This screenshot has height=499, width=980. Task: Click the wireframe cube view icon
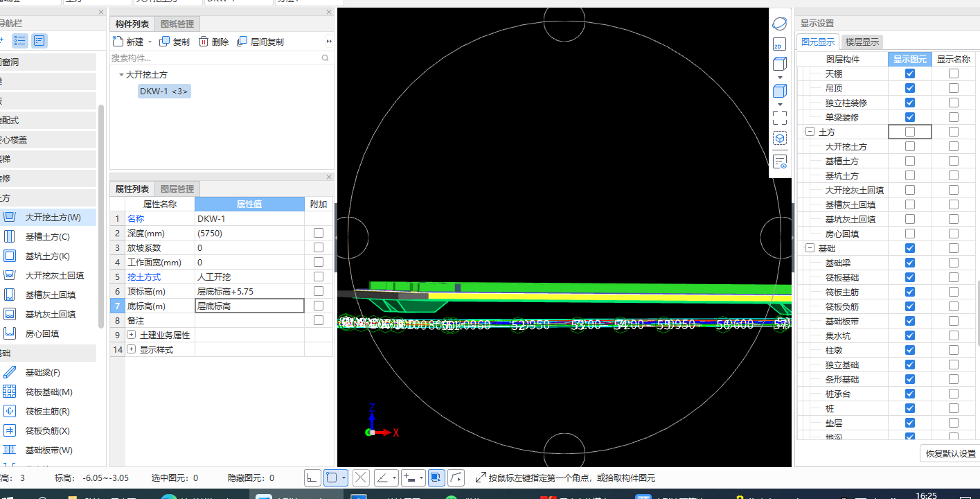[780, 64]
